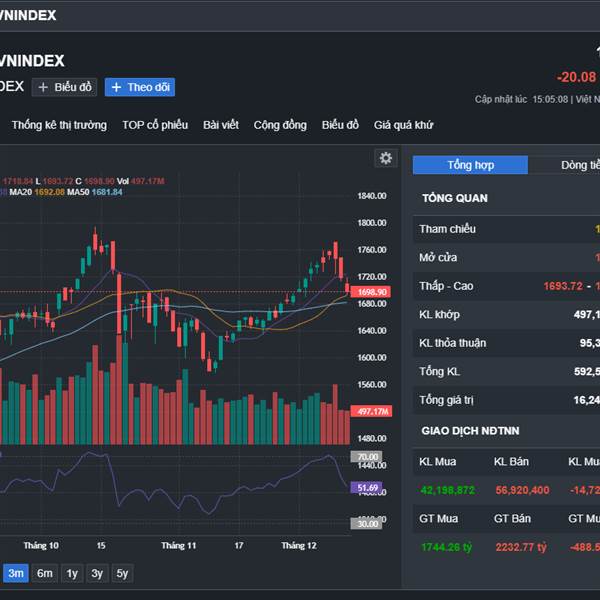Click the Tham chiếu row
Screen dimensions: 600x600
click(506, 229)
